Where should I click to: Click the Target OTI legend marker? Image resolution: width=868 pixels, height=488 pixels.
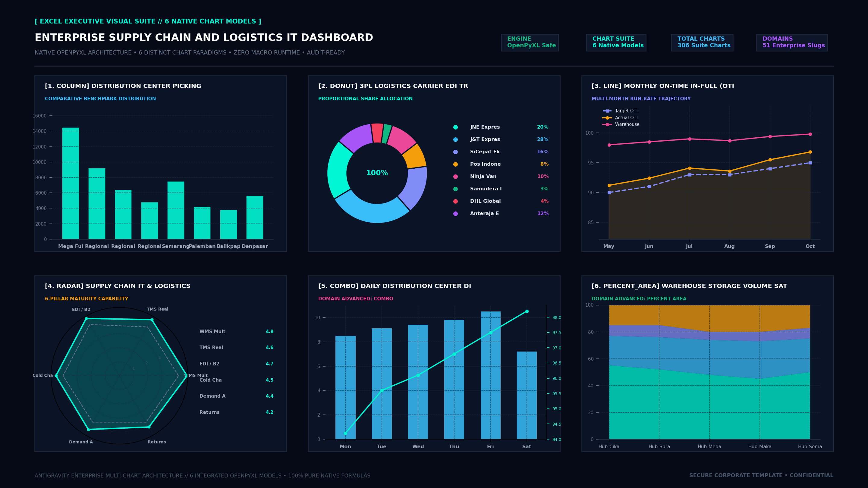(607, 111)
